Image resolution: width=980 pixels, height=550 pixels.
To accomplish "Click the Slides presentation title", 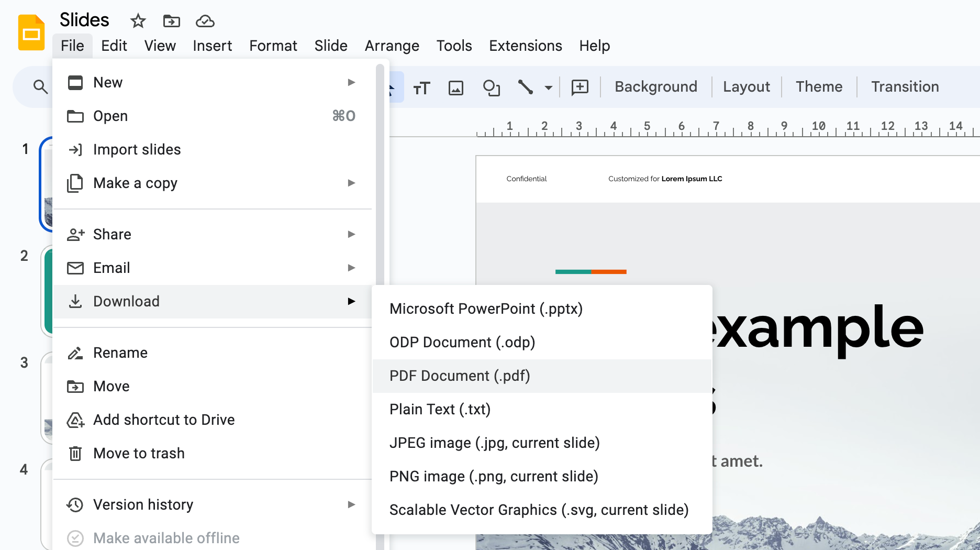I will pos(84,20).
